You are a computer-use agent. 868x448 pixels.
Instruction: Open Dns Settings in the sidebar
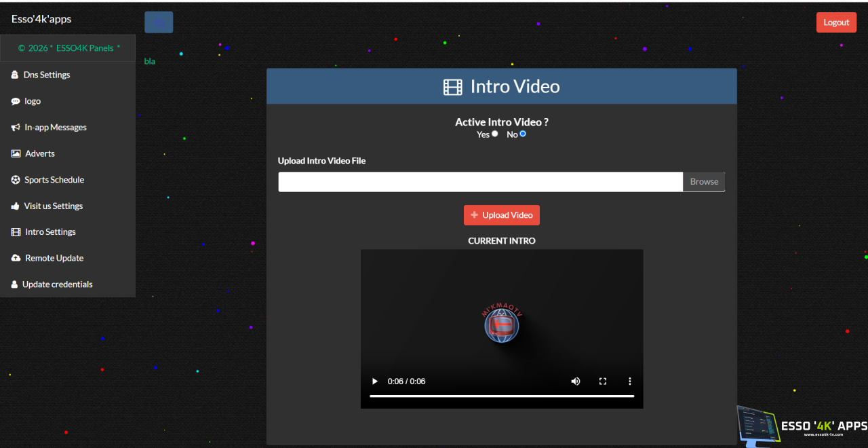(x=68, y=75)
